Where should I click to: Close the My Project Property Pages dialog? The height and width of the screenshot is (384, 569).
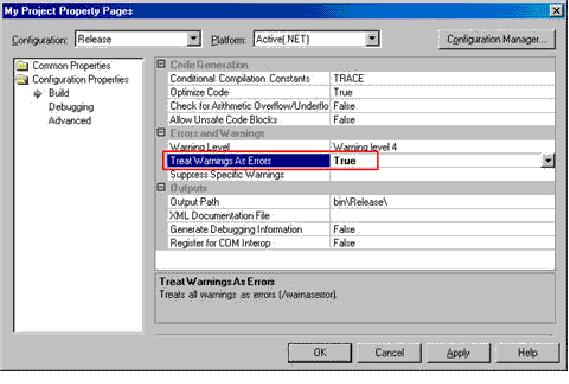tap(556, 11)
